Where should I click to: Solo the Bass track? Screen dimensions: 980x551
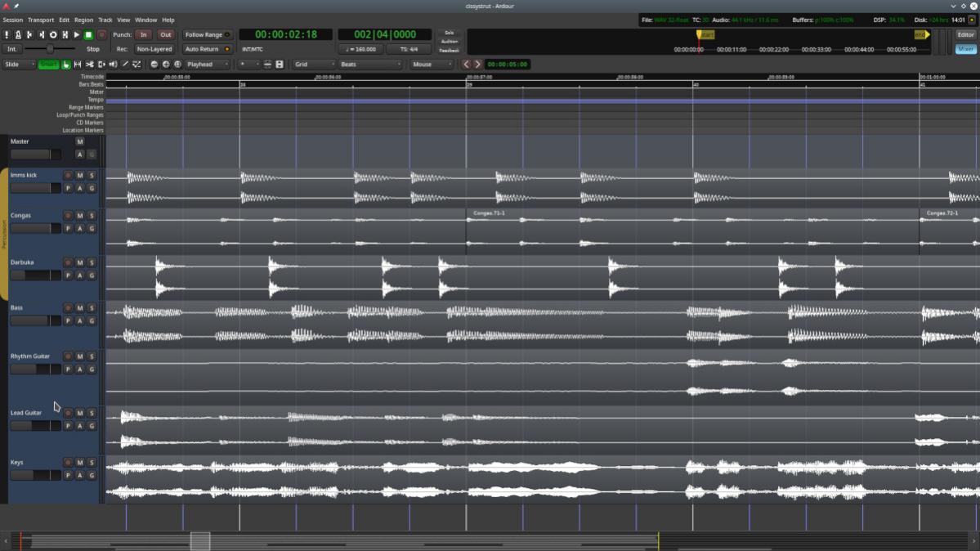tap(92, 308)
